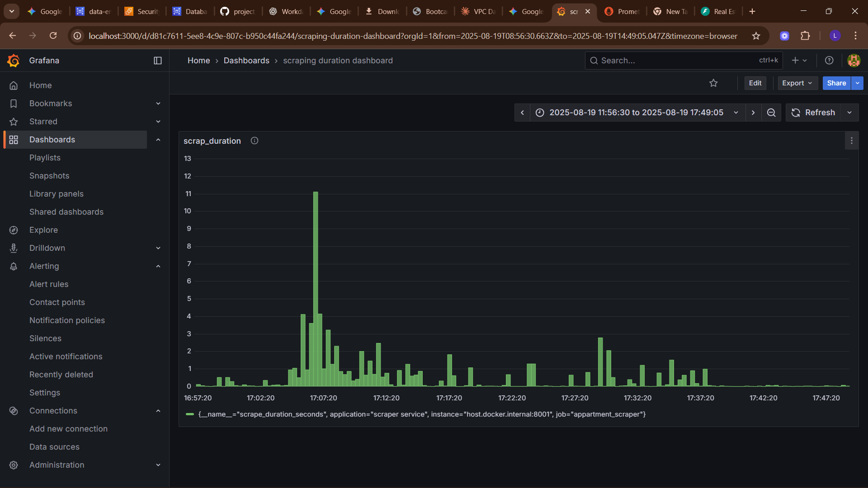The width and height of the screenshot is (868, 488).
Task: Open the Share options arrow
Action: tap(857, 83)
